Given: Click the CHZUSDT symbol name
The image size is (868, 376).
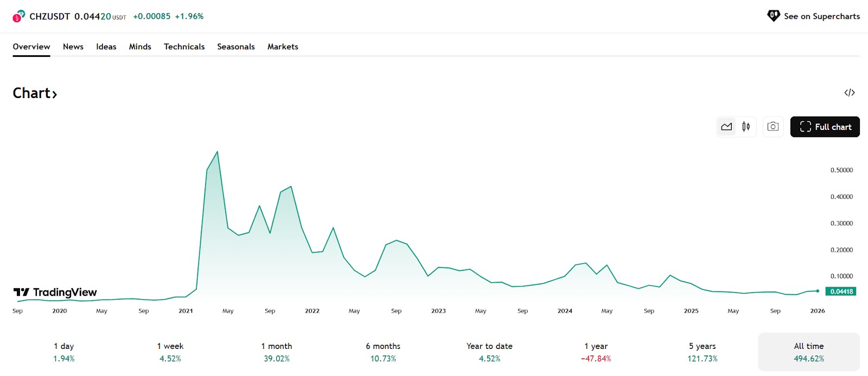Looking at the screenshot, I should (49, 16).
